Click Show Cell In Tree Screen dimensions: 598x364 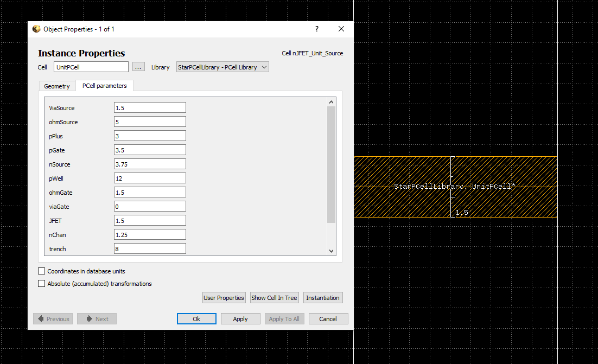pyautogui.click(x=274, y=298)
